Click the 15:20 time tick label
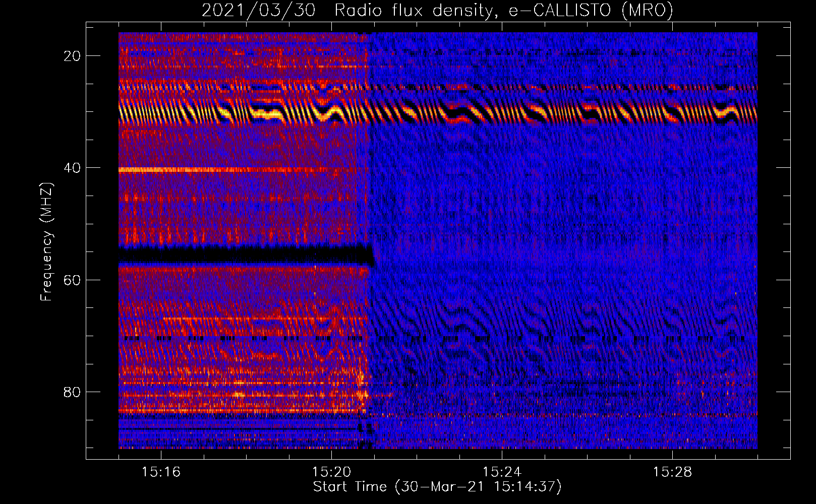 (x=331, y=472)
